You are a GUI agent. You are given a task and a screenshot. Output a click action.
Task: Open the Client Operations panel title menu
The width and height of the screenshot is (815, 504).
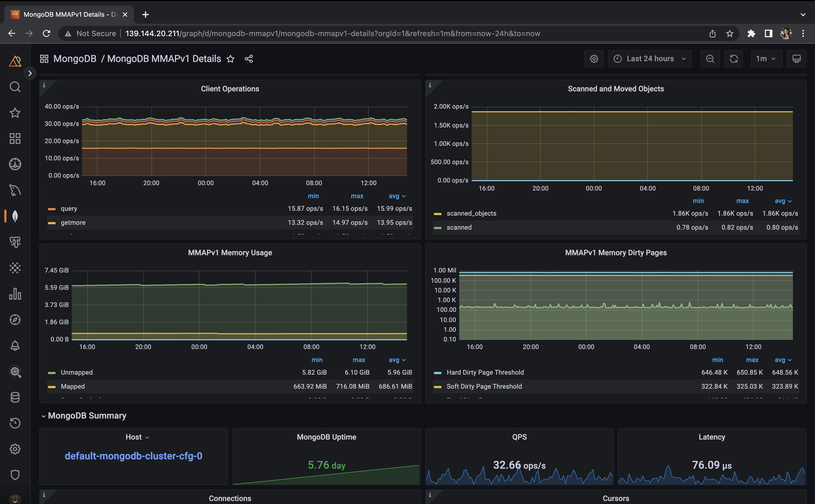[230, 89]
